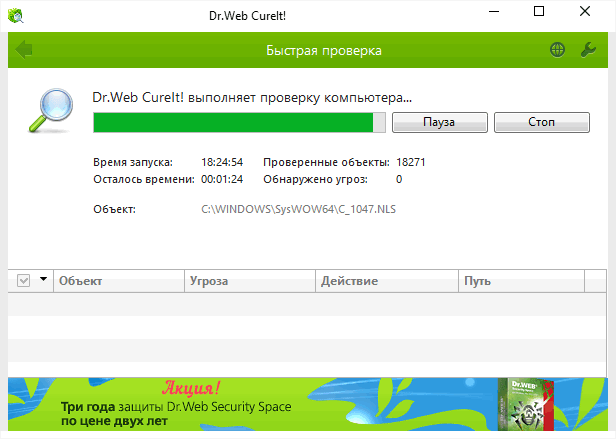Minimize the Dr.Web CureIt! window
This screenshot has height=439, width=616.
pyautogui.click(x=494, y=12)
